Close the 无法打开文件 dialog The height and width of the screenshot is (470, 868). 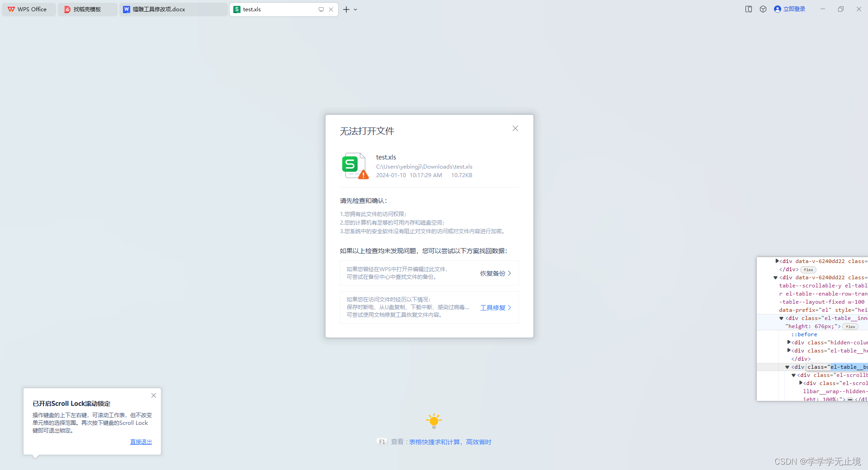click(515, 128)
